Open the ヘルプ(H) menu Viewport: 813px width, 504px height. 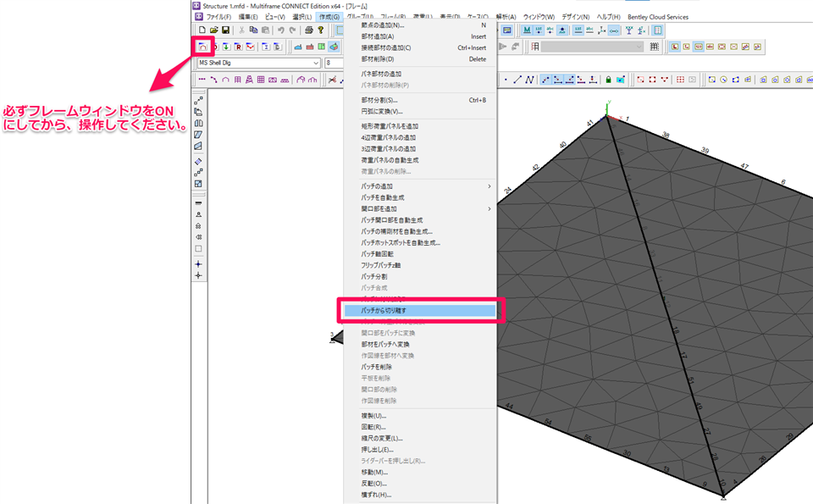(x=608, y=17)
